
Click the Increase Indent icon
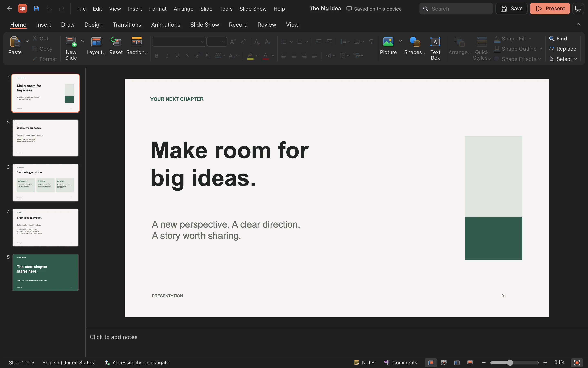click(x=329, y=42)
